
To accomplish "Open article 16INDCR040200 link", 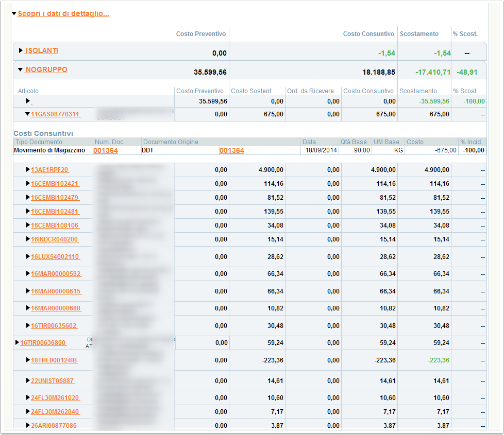I will pos(55,239).
